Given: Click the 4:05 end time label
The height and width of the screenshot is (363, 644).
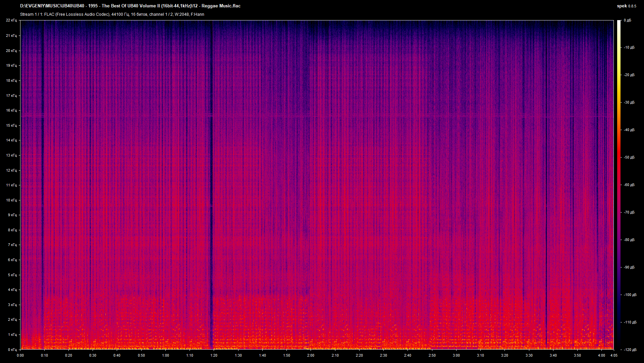Looking at the screenshot, I should coord(614,355).
